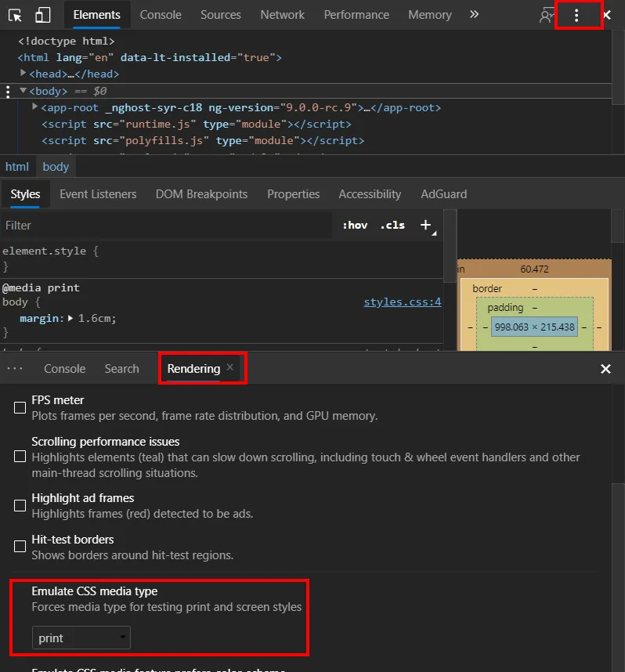625x672 pixels.
Task: Close the bottom drawer
Action: pyautogui.click(x=605, y=369)
